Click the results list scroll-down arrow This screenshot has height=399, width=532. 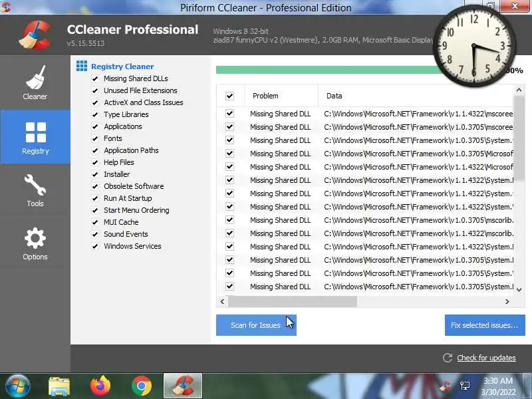(519, 289)
